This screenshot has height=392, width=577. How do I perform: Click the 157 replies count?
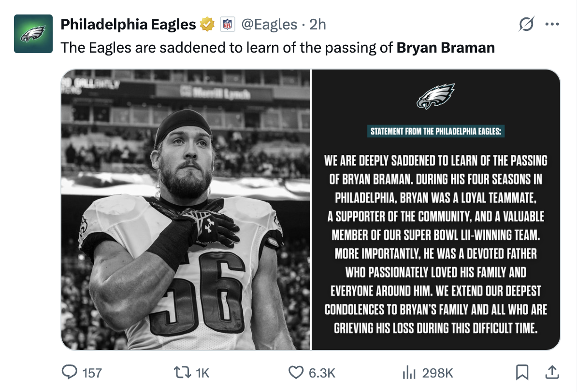pos(92,373)
